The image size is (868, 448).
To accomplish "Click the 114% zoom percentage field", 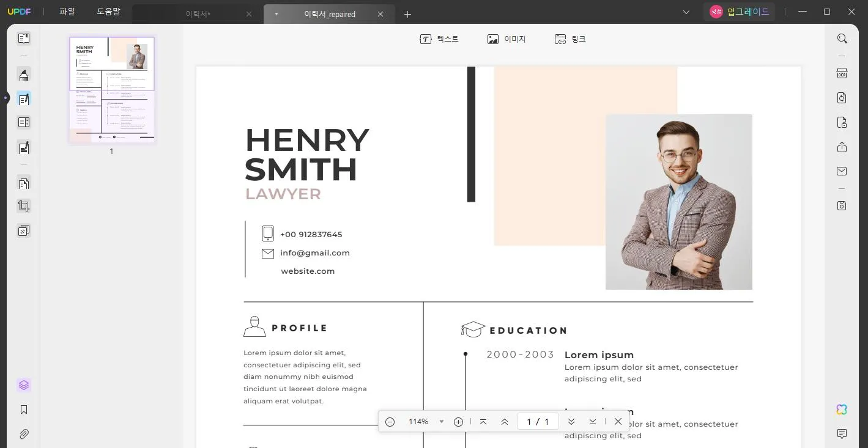I will (418, 422).
